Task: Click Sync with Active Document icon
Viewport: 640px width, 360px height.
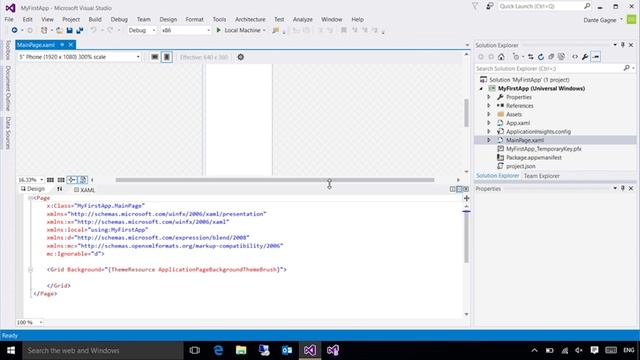Action: (531, 57)
